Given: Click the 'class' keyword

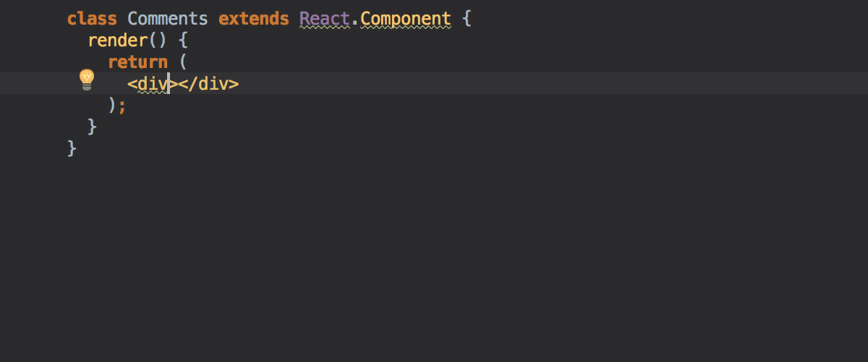Looking at the screenshot, I should coord(92,18).
